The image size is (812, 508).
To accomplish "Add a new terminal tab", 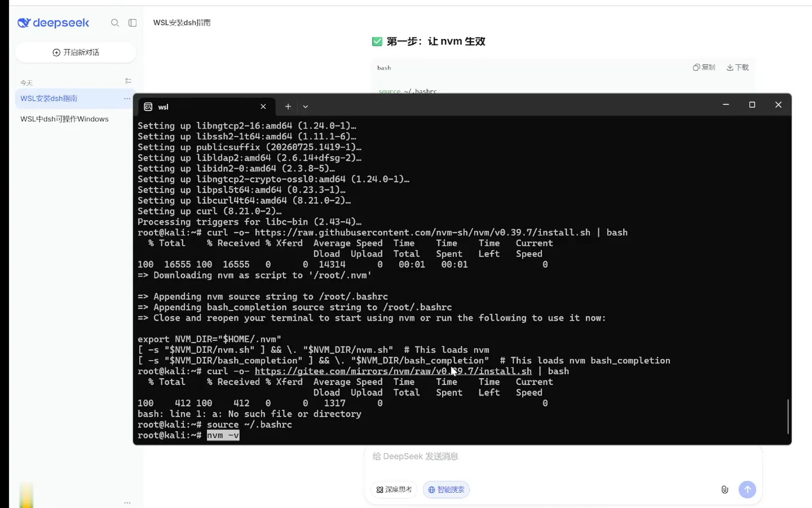I will pos(288,107).
